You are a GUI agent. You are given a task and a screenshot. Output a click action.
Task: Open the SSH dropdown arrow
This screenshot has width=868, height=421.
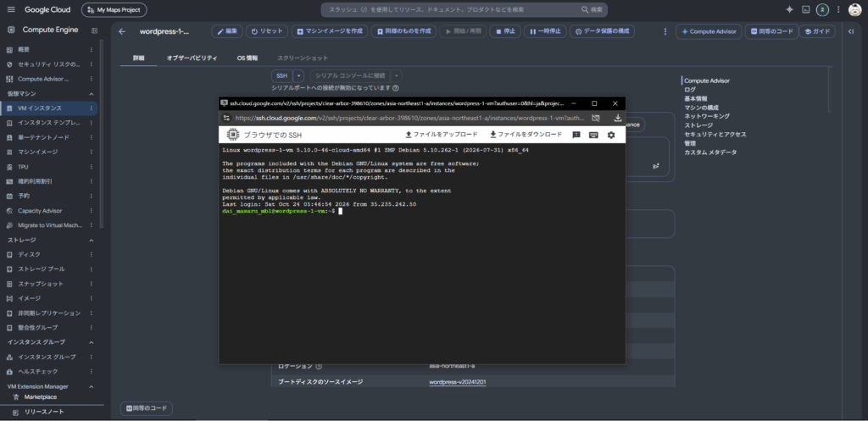click(298, 75)
